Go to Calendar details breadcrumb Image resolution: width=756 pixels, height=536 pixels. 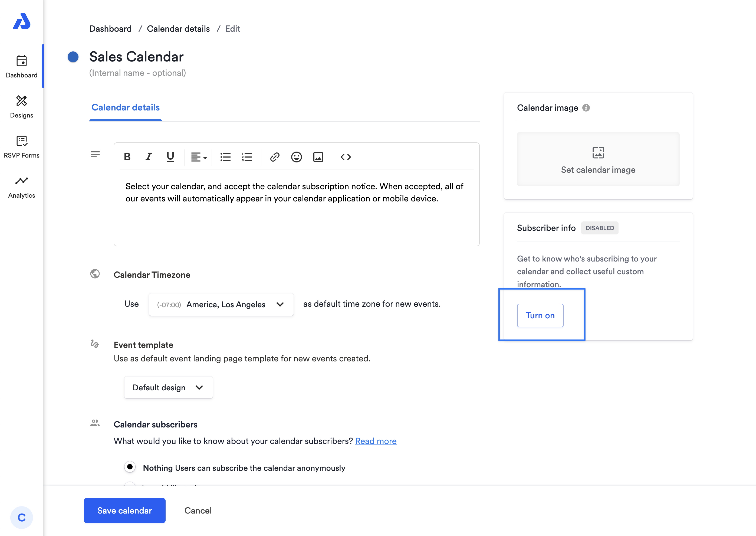point(178,29)
